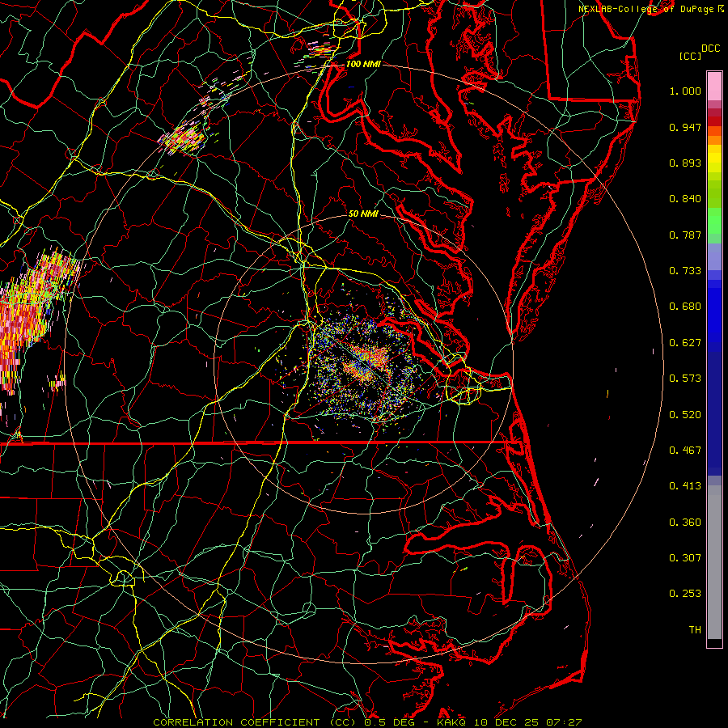Select the 0.787 scale value
This screenshot has height=728, width=728.
(x=685, y=235)
